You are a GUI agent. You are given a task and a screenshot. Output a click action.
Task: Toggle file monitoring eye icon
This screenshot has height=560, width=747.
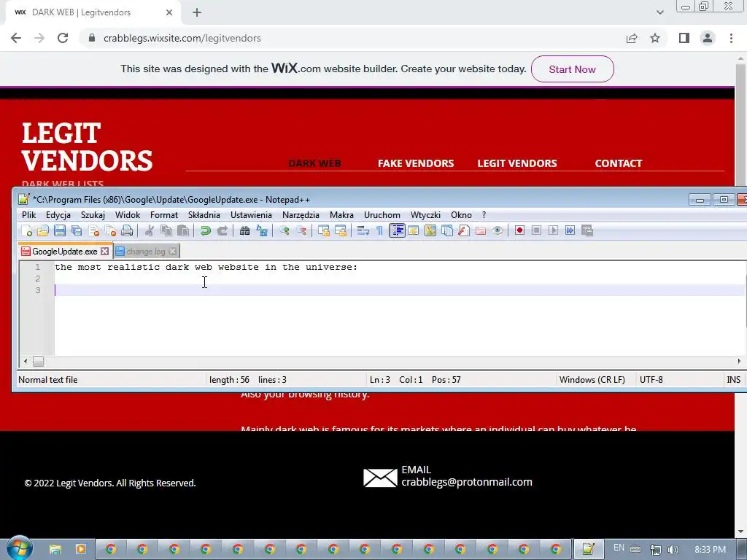coord(498,231)
